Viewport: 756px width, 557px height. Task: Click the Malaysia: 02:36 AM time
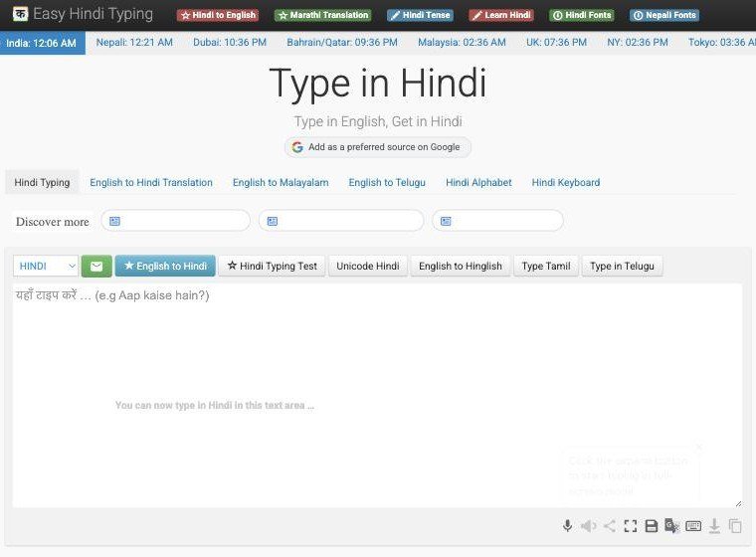coord(462,43)
